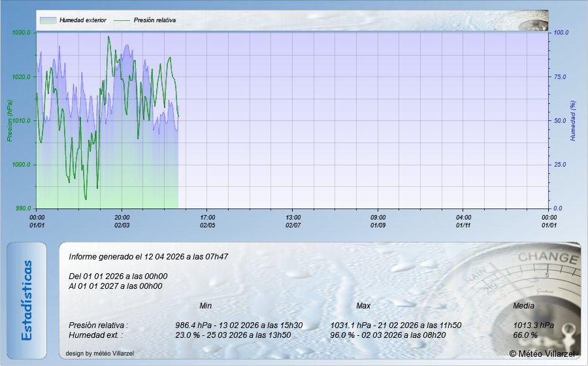The height and width of the screenshot is (366, 588).
Task: Click the Humedad exterior legend color swatch
Action: (48, 20)
